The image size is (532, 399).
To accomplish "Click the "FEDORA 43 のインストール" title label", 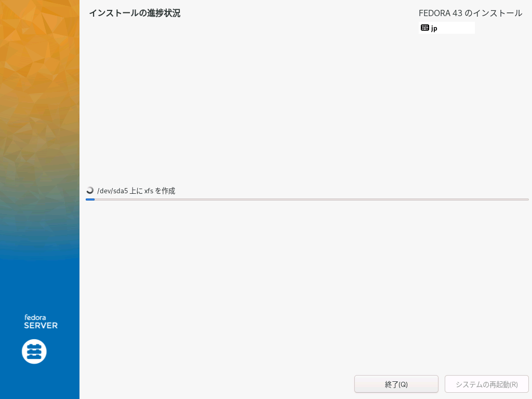I will (x=470, y=13).
